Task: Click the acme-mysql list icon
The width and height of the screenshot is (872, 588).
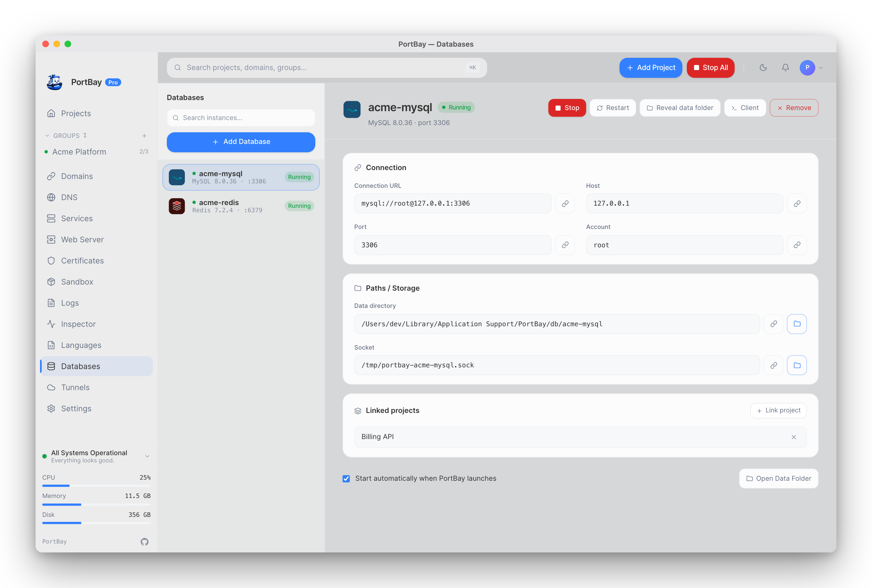Action: [177, 177]
